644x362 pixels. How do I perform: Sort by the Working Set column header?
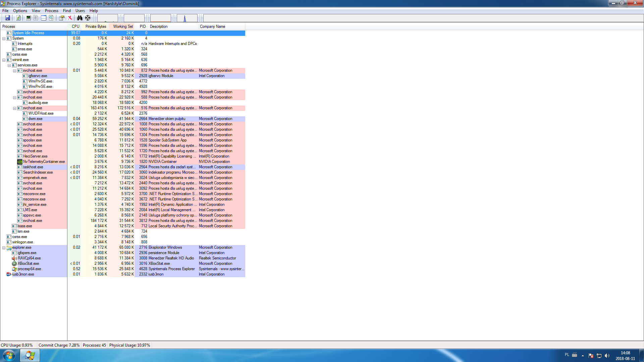click(x=122, y=26)
